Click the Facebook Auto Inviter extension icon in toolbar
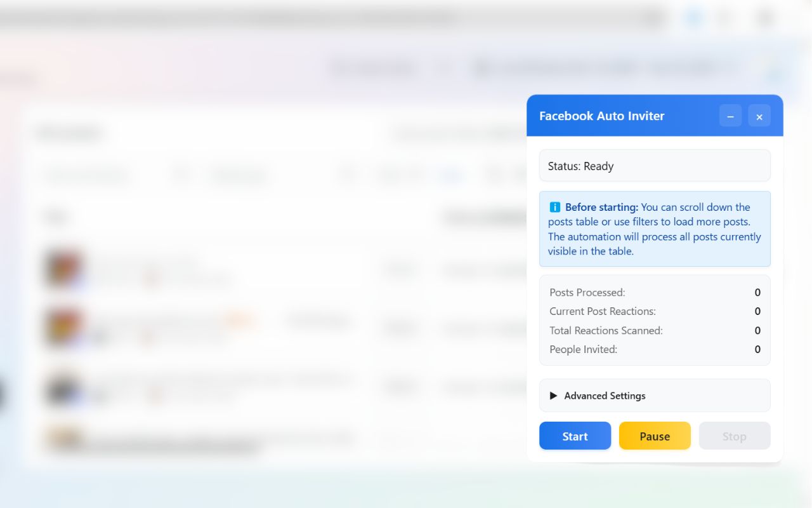Screen dimensions: 812x508 click(693, 17)
